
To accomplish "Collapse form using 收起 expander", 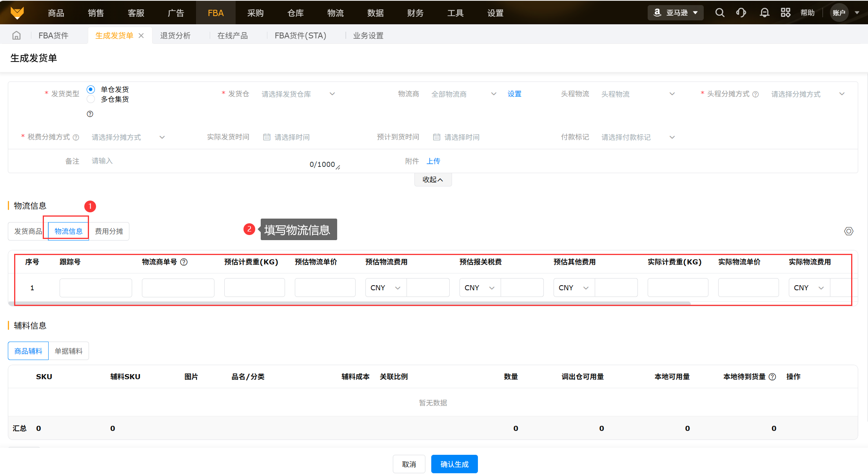I will [x=433, y=179].
